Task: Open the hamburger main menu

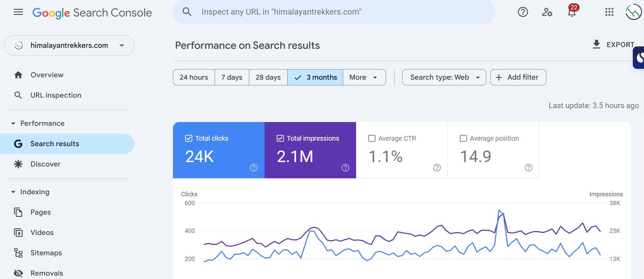Action: pos(18,12)
